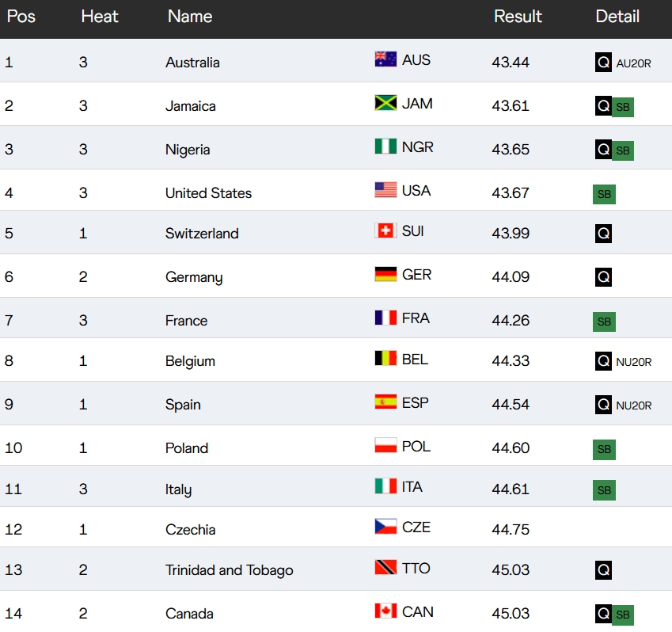Click the green SB badge for France

click(x=604, y=322)
